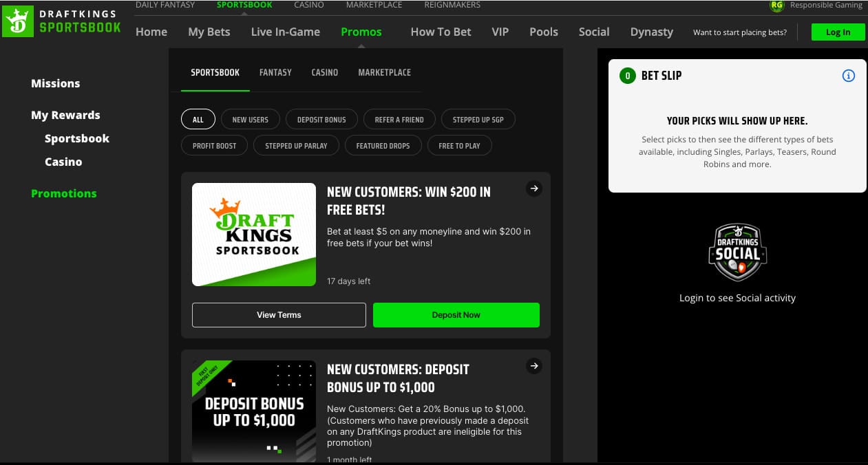Filter promos by Profit Boost

[215, 146]
